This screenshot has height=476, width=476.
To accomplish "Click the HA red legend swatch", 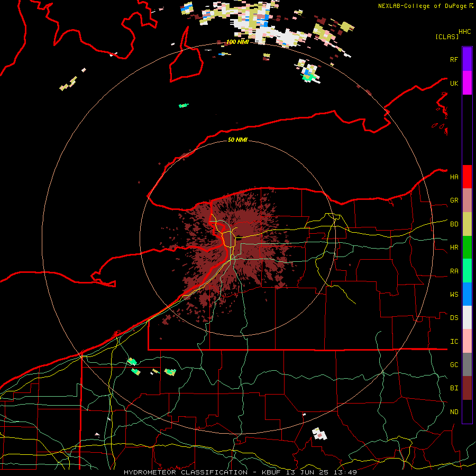I will point(467,177).
